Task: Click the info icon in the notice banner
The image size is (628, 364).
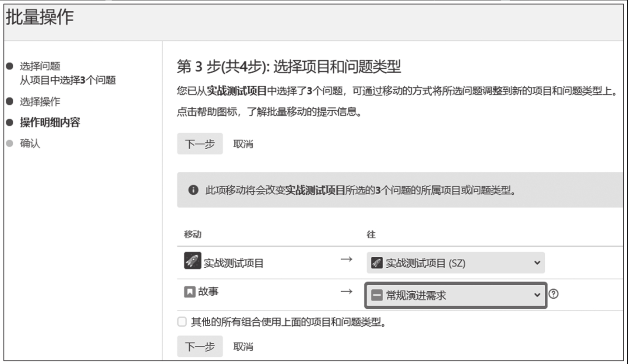Action: coord(193,190)
